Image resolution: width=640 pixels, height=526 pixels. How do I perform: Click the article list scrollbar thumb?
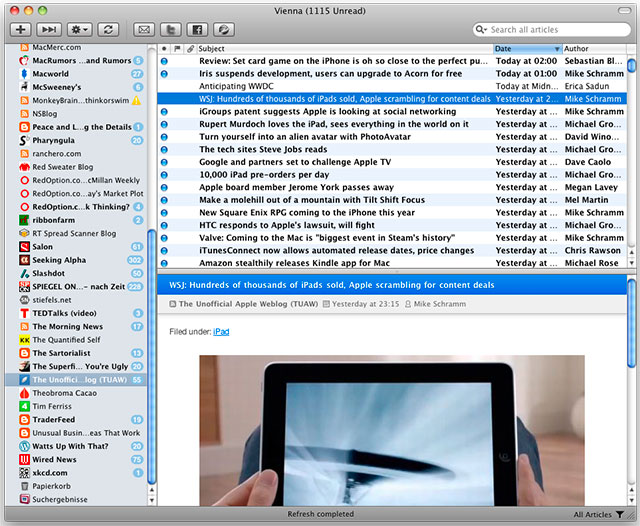pos(631,65)
